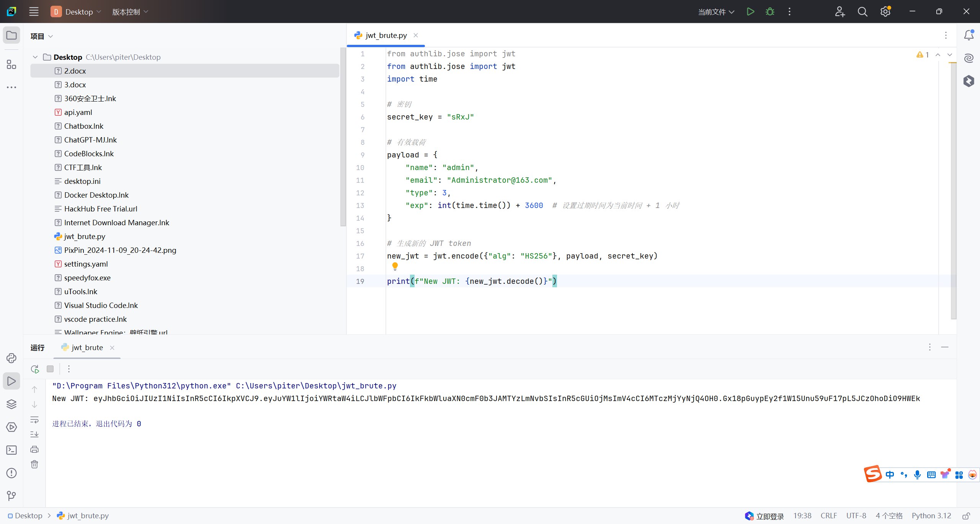Toggle scroll to end in run console

[x=34, y=434]
